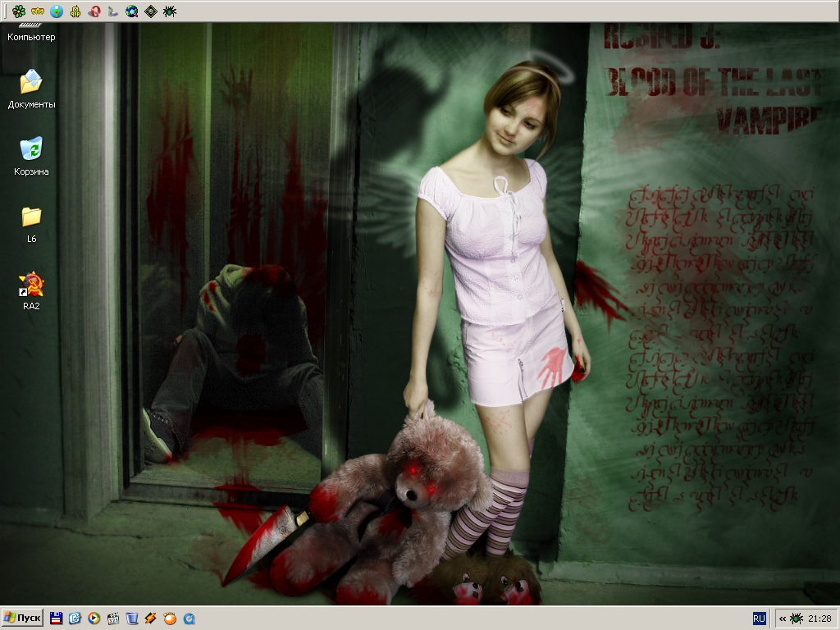Viewport: 840px width, 630px height.
Task: Select the Корзина recycle bin icon
Action: pyautogui.click(x=31, y=157)
